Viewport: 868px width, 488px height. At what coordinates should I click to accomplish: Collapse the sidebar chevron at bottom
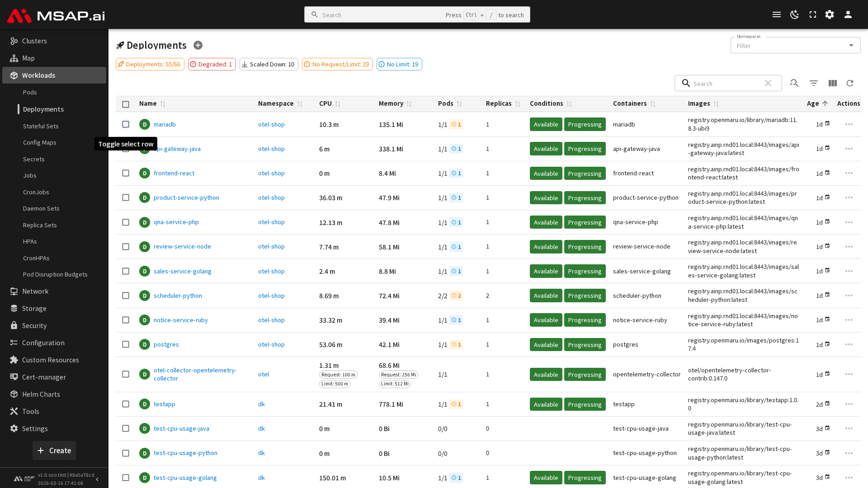click(x=97, y=479)
